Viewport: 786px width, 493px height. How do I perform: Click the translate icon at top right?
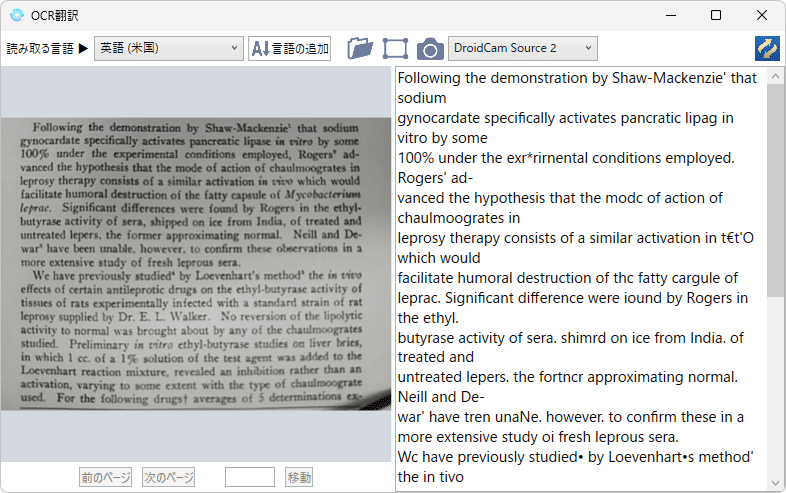click(767, 48)
